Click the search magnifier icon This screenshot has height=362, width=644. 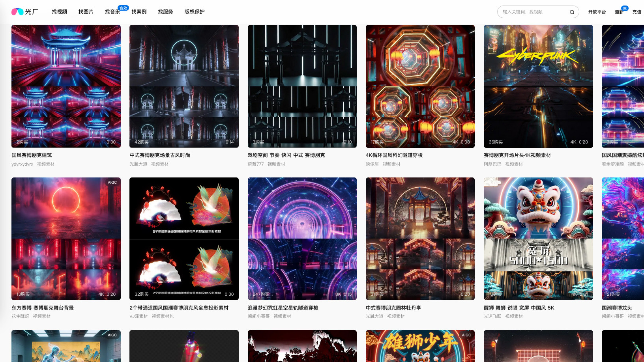coord(572,12)
